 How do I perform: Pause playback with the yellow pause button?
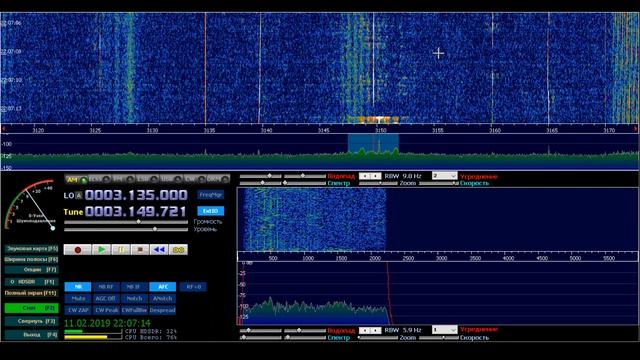pos(121,249)
